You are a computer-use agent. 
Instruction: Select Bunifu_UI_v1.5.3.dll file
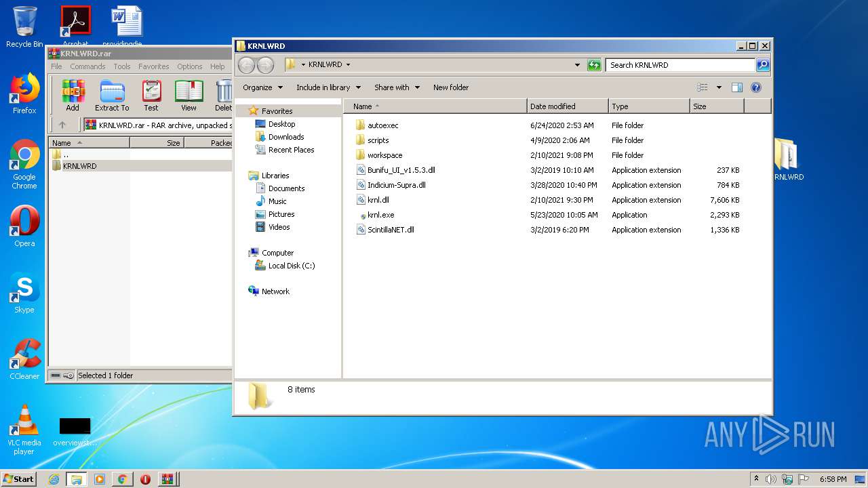(401, 170)
